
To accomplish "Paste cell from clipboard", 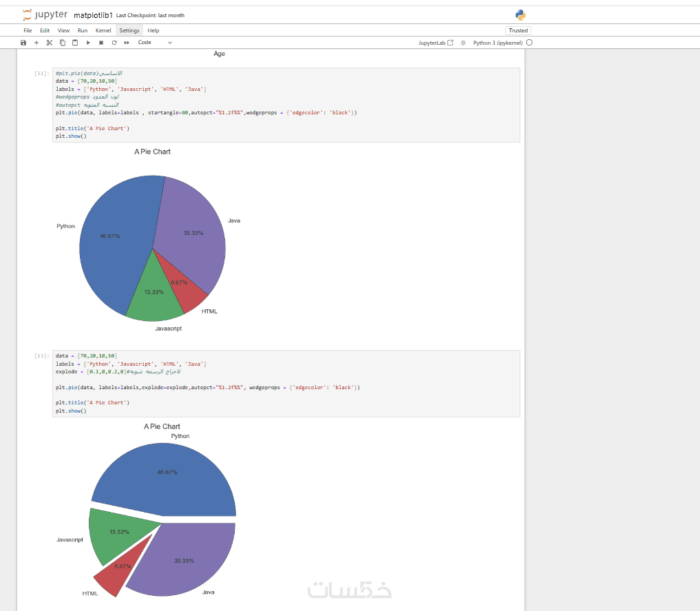I will pos(75,43).
